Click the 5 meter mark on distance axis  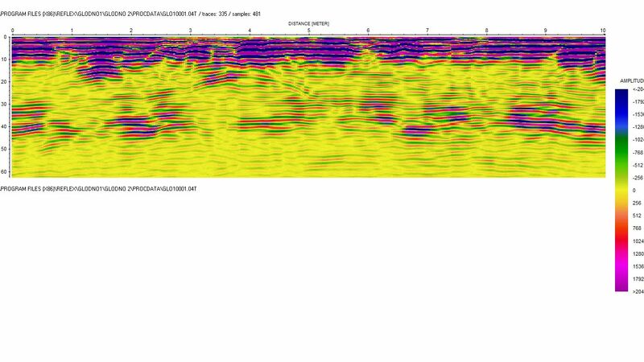click(x=308, y=31)
